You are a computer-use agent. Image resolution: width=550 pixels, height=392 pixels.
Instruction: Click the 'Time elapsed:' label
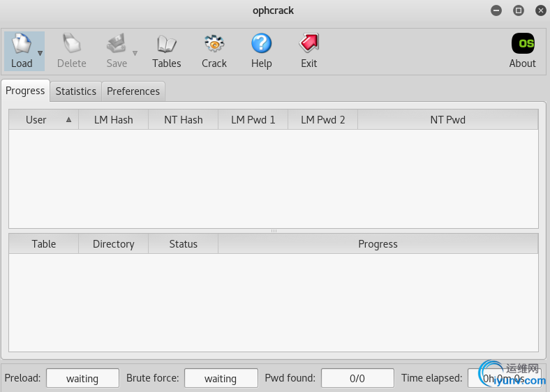(432, 378)
